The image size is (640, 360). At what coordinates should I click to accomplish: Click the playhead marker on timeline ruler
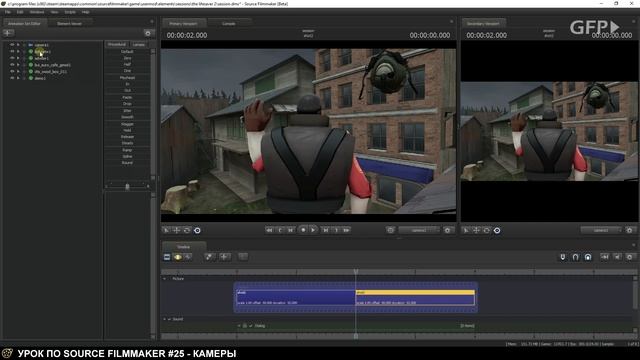356,271
